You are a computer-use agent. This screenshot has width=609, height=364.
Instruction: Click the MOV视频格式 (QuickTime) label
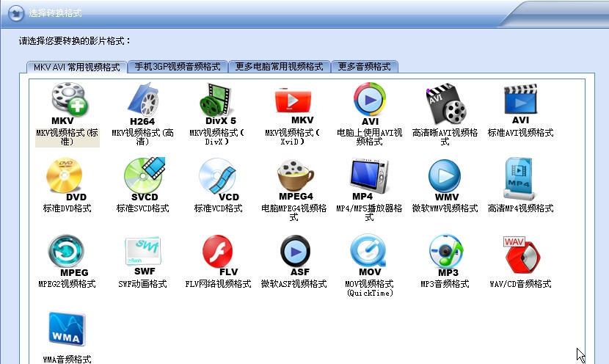pos(369,288)
